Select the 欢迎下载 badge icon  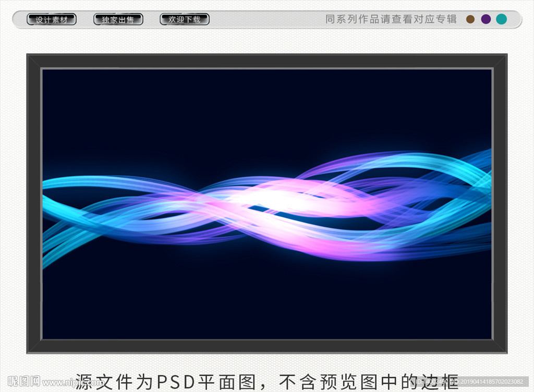click(184, 19)
